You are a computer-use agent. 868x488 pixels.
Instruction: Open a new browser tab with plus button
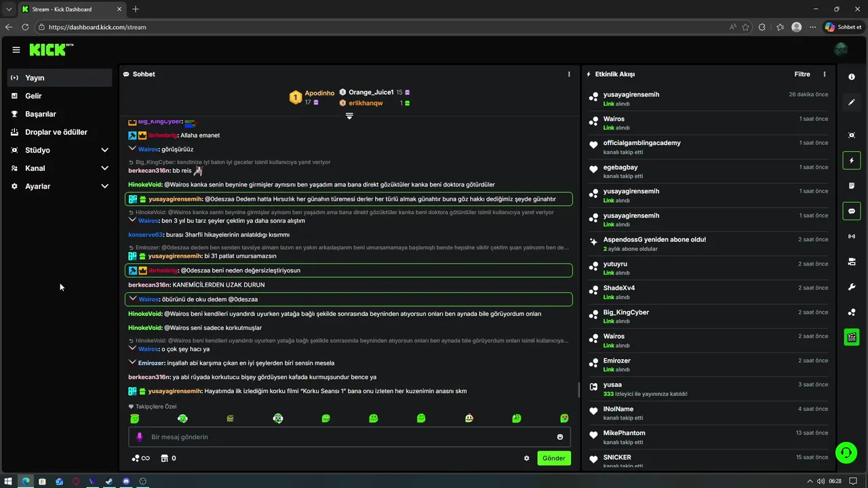click(x=136, y=9)
